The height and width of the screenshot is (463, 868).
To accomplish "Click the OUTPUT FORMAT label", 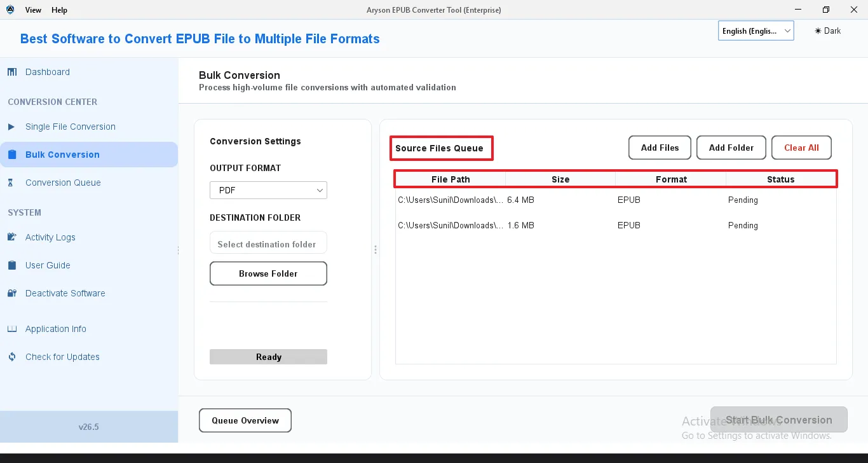I will (x=245, y=168).
